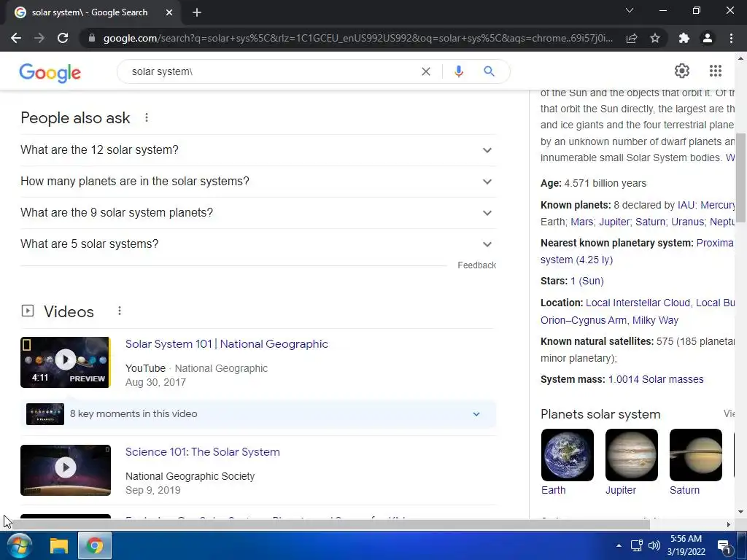The height and width of the screenshot is (560, 747).
Task: Open the IAU link
Action: [x=686, y=205]
